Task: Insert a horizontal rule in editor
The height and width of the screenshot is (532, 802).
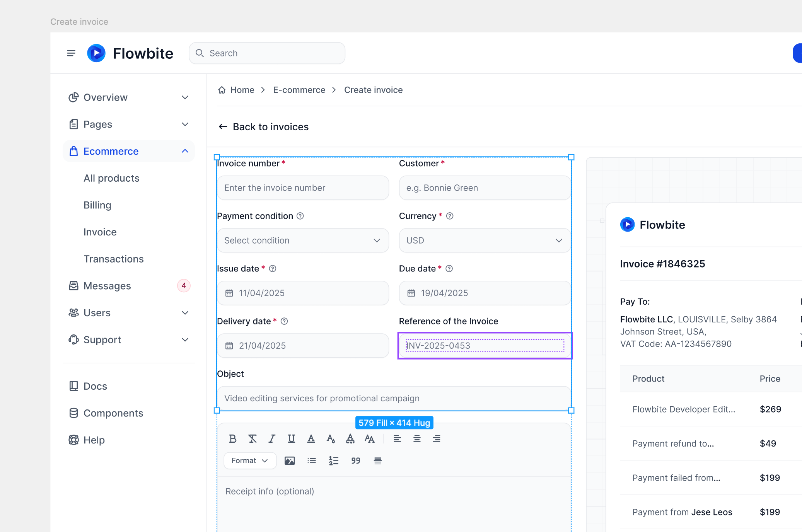Action: click(x=378, y=460)
